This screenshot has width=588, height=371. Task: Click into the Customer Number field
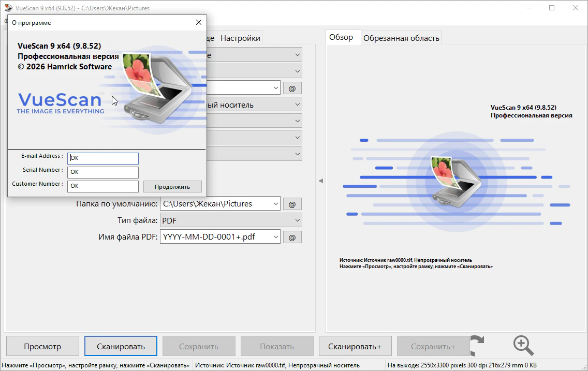103,186
